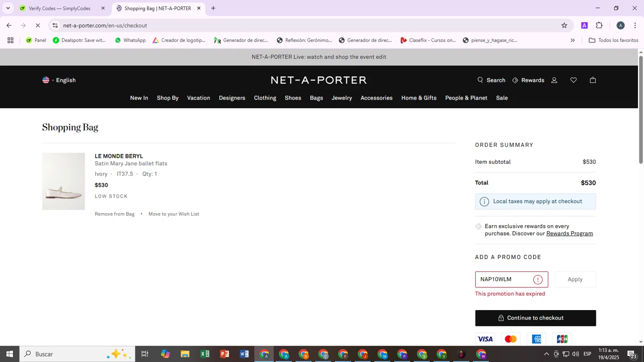Open the Chrome extensions puzzle icon

pos(599,26)
